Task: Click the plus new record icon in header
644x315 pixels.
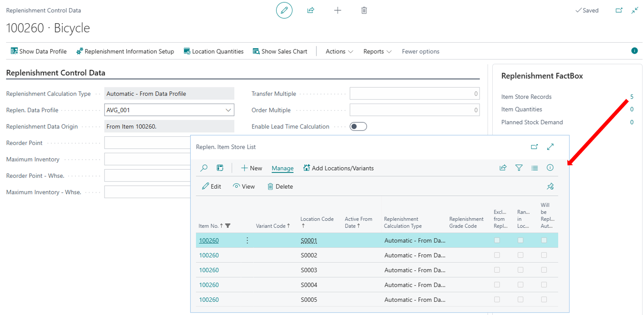Action: [x=337, y=10]
